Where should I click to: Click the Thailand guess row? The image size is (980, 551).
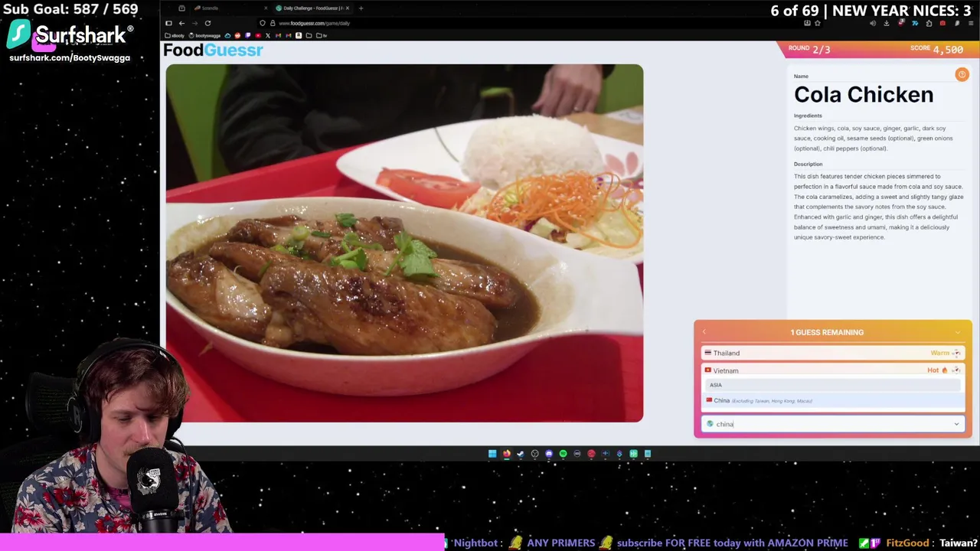point(832,353)
